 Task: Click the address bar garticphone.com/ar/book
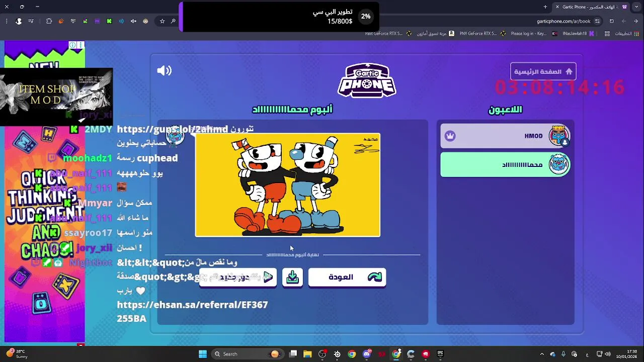tap(563, 21)
